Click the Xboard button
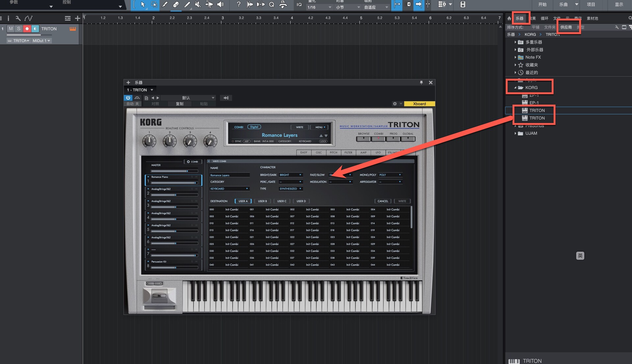The width and height of the screenshot is (632, 364). click(x=419, y=104)
